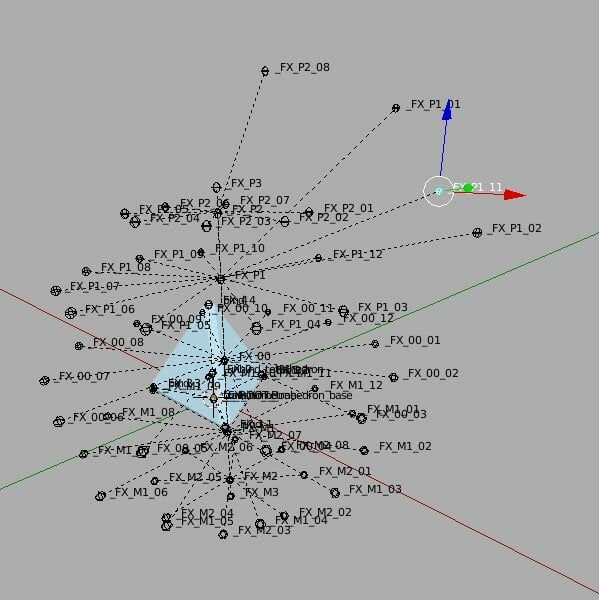Click the _FX_M2_07 label text
This screenshot has height=600, width=599.
(x=273, y=435)
